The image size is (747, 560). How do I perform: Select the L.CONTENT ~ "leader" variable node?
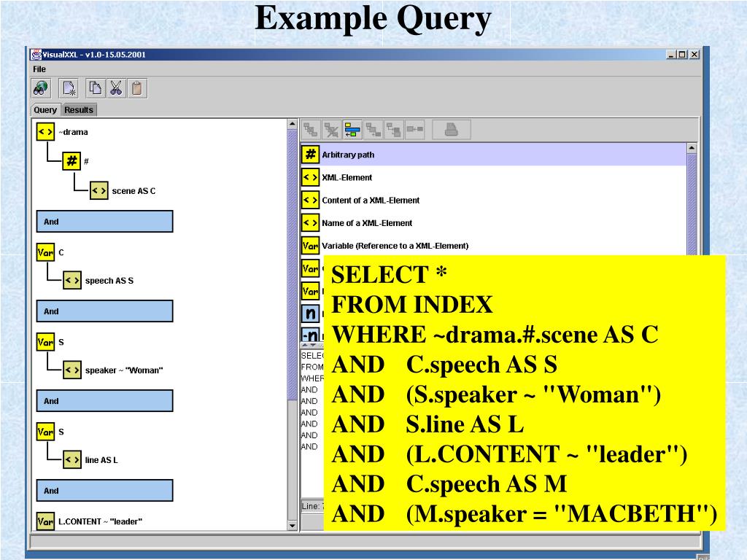(x=90, y=521)
